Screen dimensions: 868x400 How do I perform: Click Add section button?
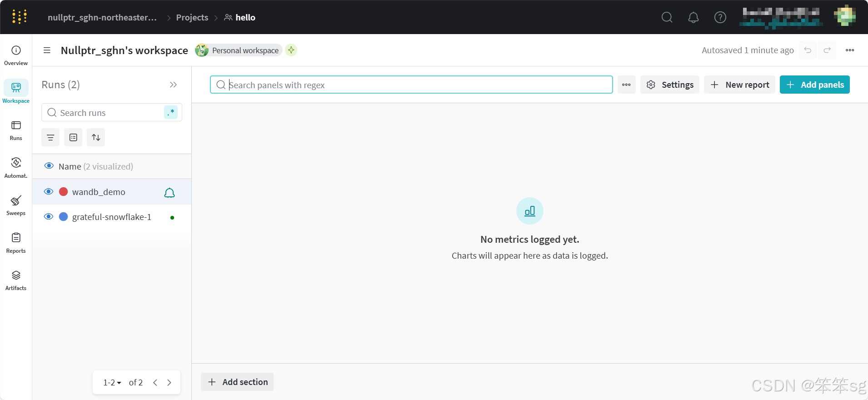click(x=237, y=382)
